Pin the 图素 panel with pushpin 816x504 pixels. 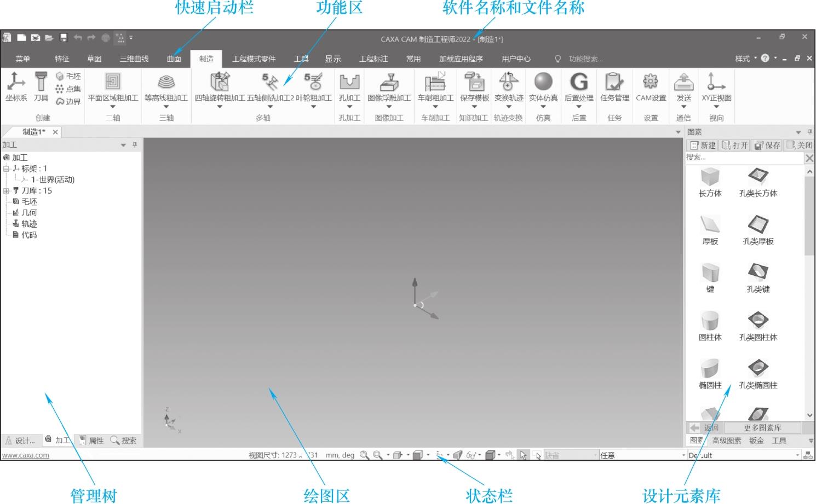809,132
